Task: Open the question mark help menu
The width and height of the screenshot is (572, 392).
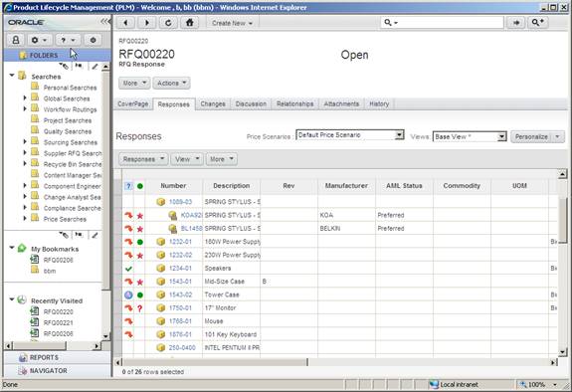Action: click(x=68, y=40)
